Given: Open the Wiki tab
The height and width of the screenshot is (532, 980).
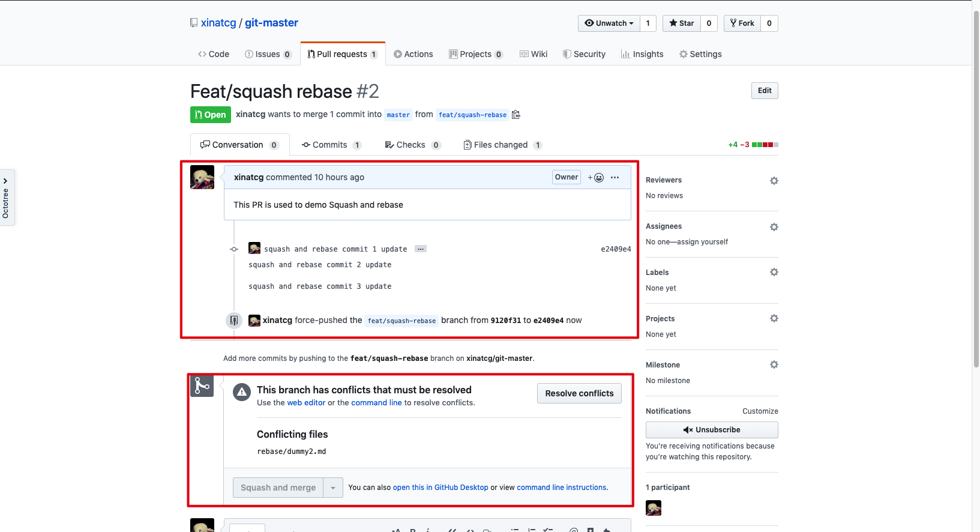Looking at the screenshot, I should (534, 54).
